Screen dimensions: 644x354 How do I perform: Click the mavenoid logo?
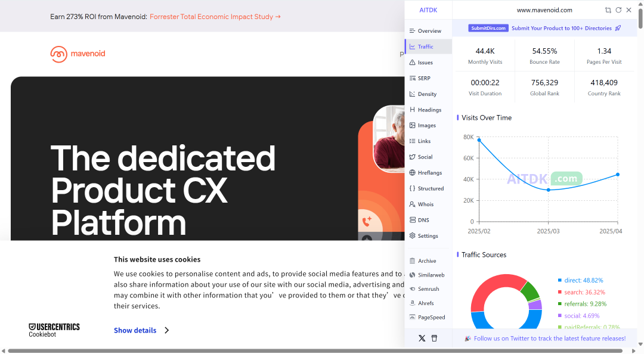pyautogui.click(x=78, y=54)
